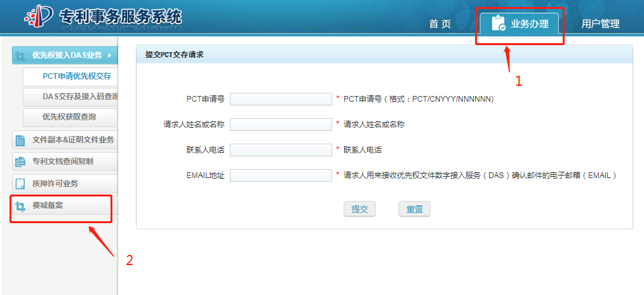The height and width of the screenshot is (295, 644).
Task: Click the PCT/CNYYY/NNNNNN format hint text
Action: tap(419, 99)
